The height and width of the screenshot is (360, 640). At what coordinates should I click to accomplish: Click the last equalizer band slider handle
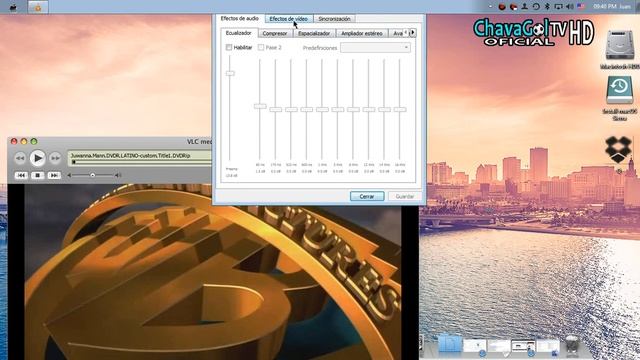coord(400,109)
